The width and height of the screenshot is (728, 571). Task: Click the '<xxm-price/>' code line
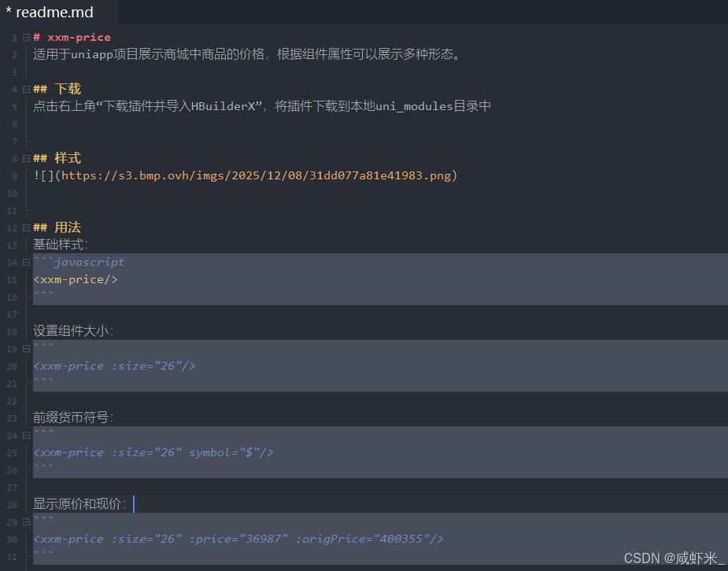point(76,279)
